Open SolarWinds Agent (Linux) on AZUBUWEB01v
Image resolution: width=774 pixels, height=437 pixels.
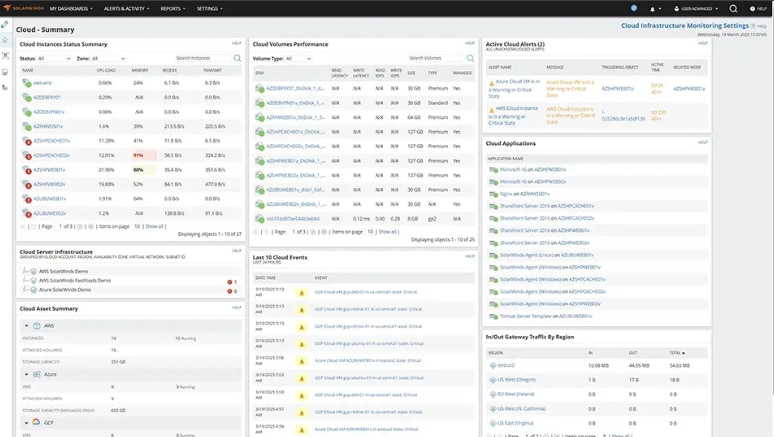coord(546,255)
